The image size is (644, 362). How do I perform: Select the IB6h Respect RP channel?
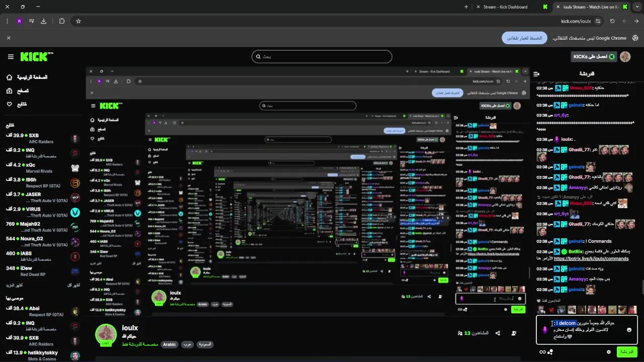(43, 183)
